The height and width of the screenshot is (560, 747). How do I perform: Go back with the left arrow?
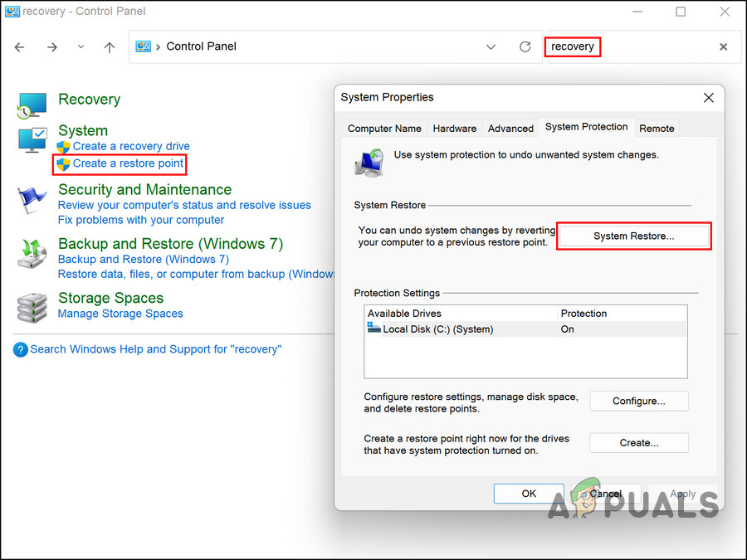[x=20, y=46]
